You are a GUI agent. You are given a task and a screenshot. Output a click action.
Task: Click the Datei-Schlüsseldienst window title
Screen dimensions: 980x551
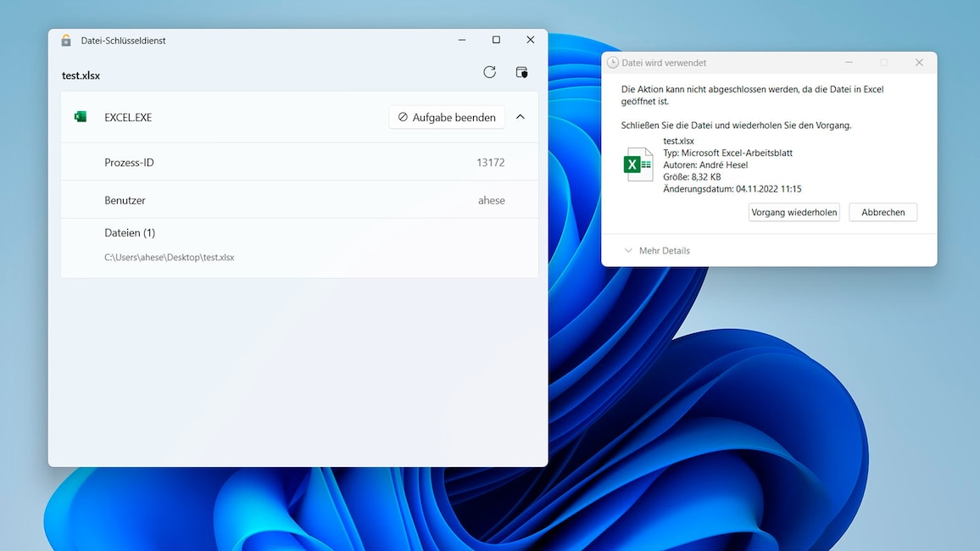[x=123, y=41]
